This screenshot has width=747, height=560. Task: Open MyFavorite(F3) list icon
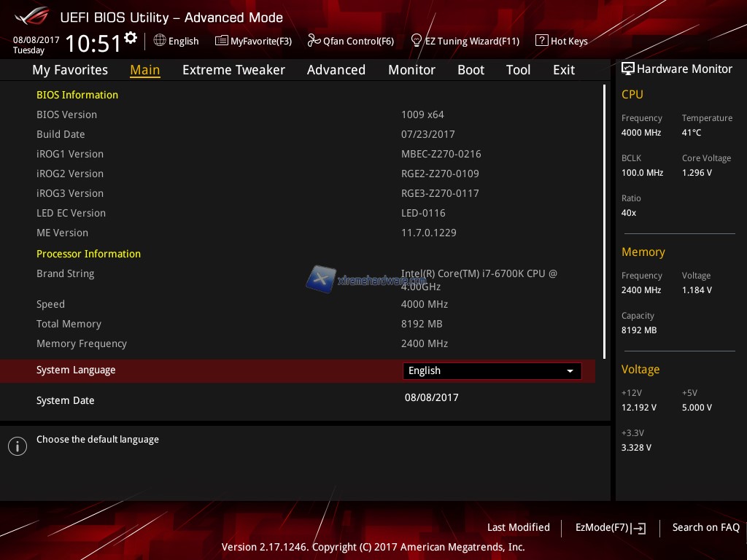point(221,41)
